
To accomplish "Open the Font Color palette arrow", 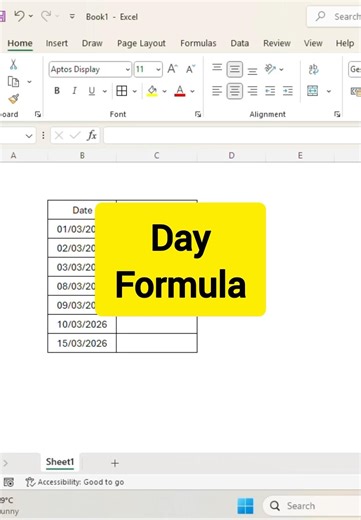I will pyautogui.click(x=192, y=91).
